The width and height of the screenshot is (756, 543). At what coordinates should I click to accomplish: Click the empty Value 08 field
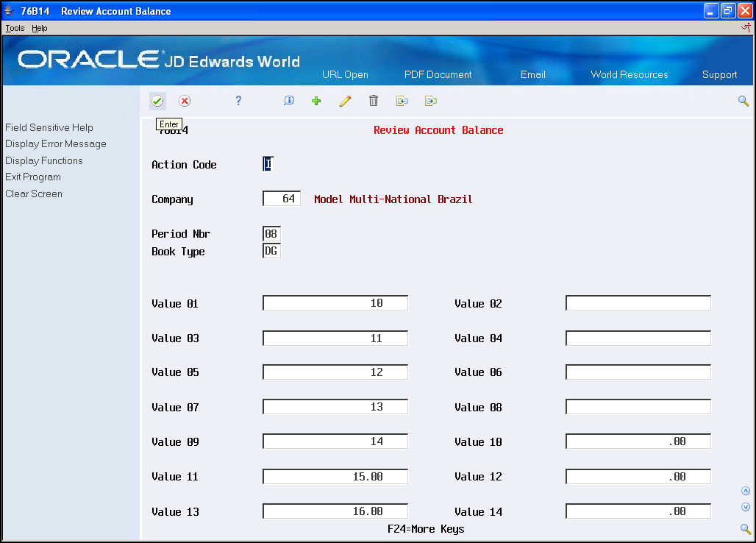pos(638,407)
